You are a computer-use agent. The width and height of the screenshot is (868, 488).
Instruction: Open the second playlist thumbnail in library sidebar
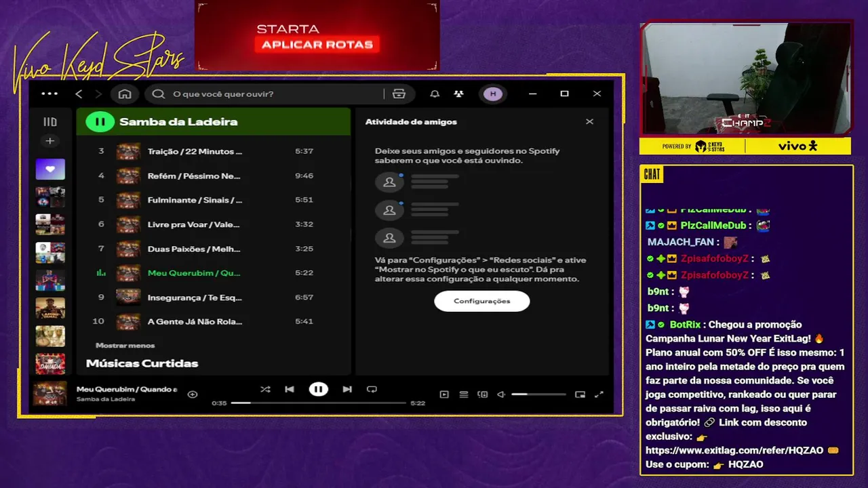pos(50,197)
